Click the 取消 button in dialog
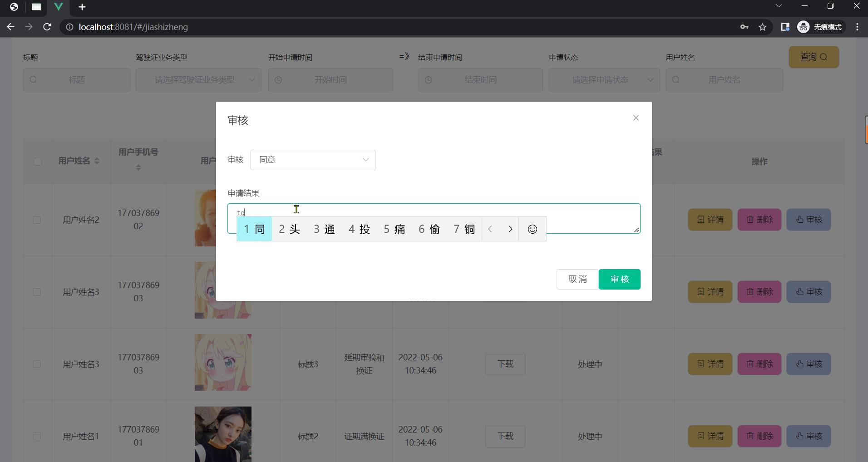Viewport: 868px width, 462px height. pos(577,279)
